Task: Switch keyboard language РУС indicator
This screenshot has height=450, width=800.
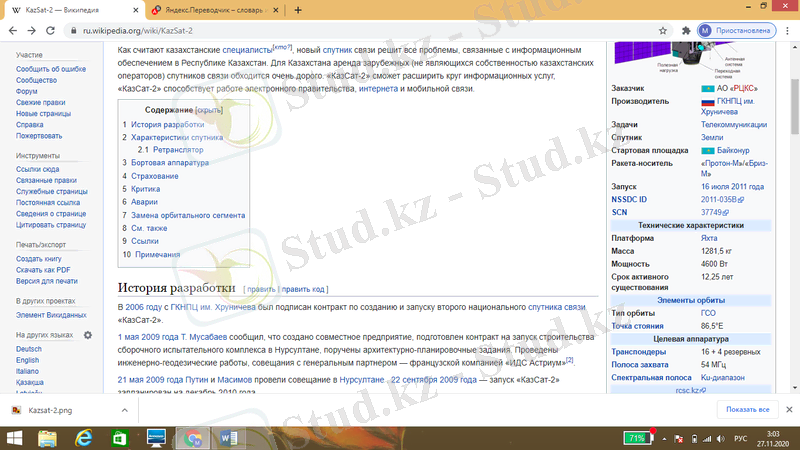Action: point(740,439)
